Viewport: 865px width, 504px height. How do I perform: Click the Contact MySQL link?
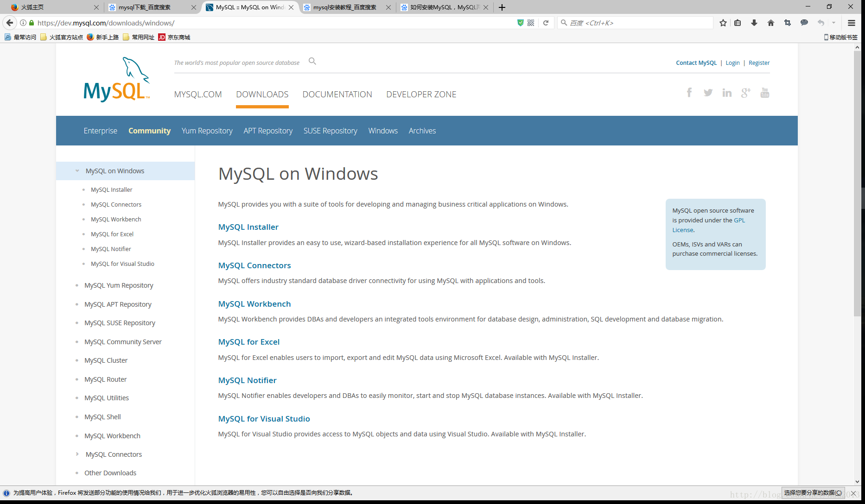(696, 63)
